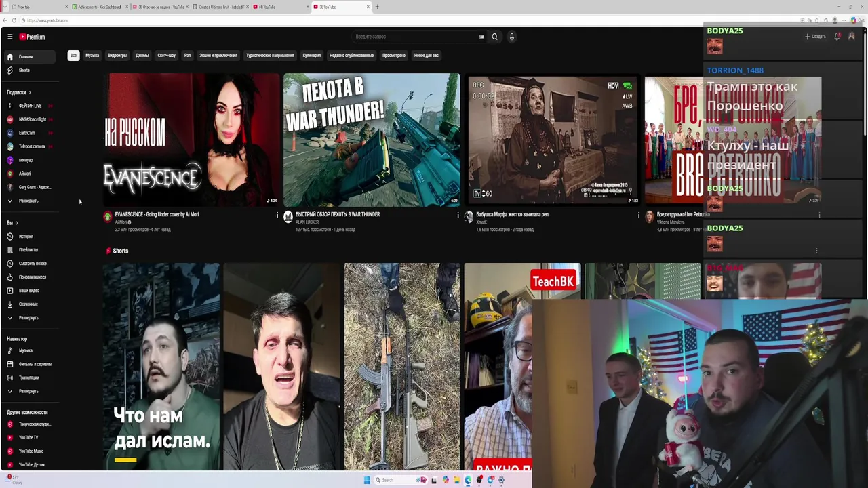Select the Кулинария filter chip
Image resolution: width=868 pixels, height=488 pixels.
(311, 56)
